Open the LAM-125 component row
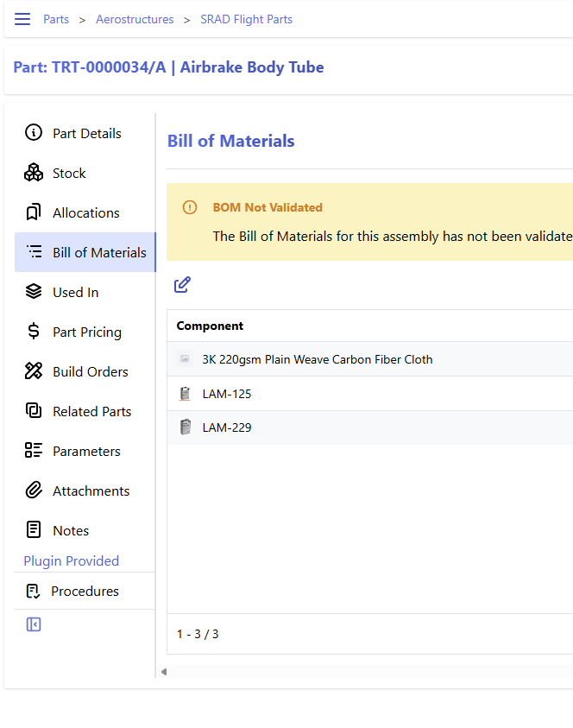 pyautogui.click(x=370, y=394)
